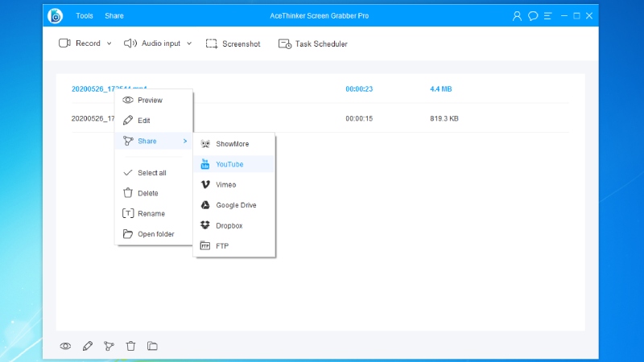The width and height of the screenshot is (644, 362).
Task: Click the bottom toolbar share icon
Action: click(x=109, y=346)
